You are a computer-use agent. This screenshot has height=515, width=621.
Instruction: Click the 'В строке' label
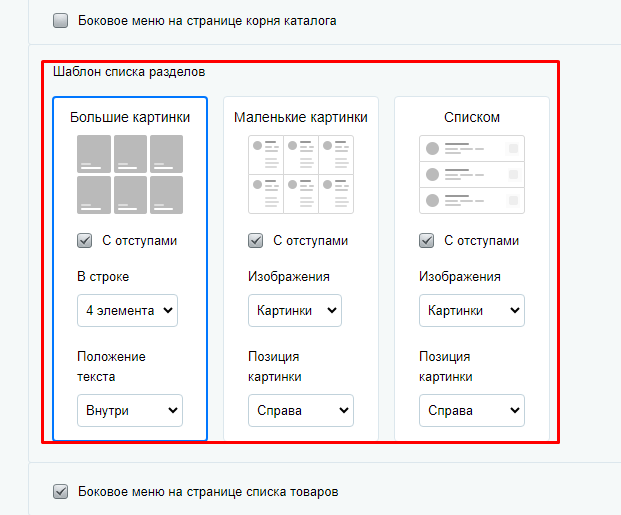(x=103, y=277)
